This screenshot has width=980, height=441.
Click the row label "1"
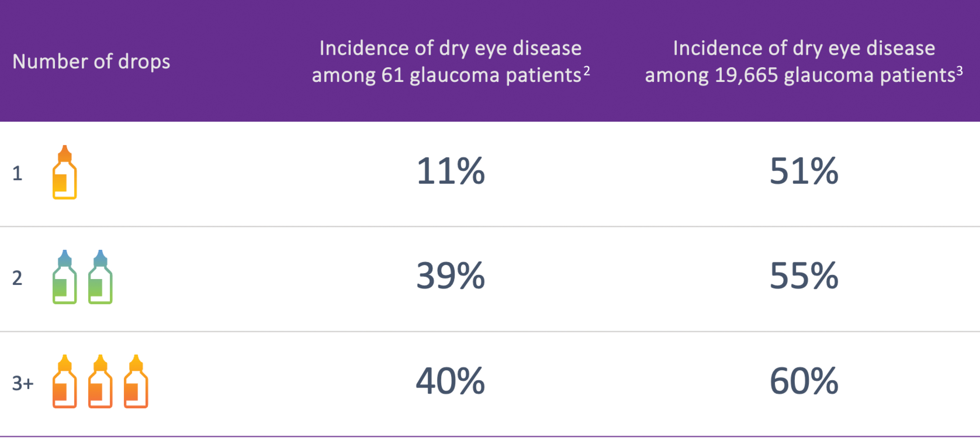[17, 174]
